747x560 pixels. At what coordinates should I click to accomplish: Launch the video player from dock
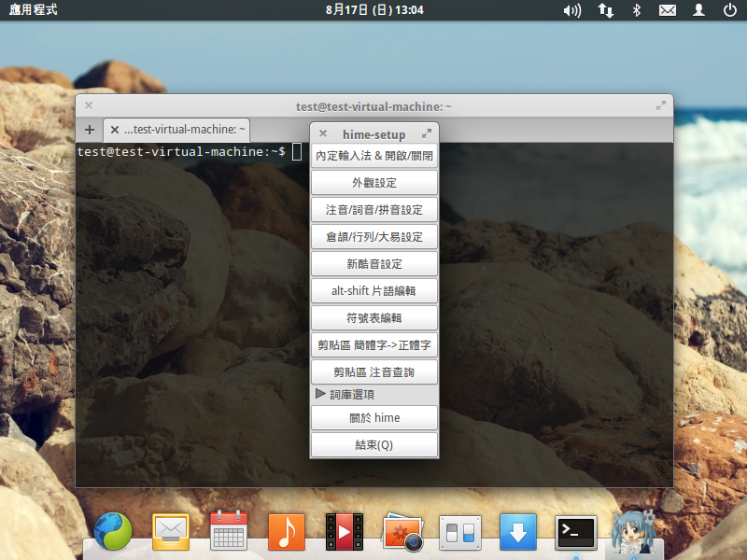tap(345, 532)
